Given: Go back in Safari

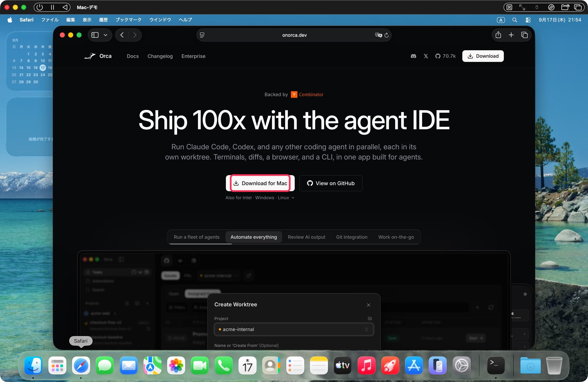Looking at the screenshot, I should [122, 35].
